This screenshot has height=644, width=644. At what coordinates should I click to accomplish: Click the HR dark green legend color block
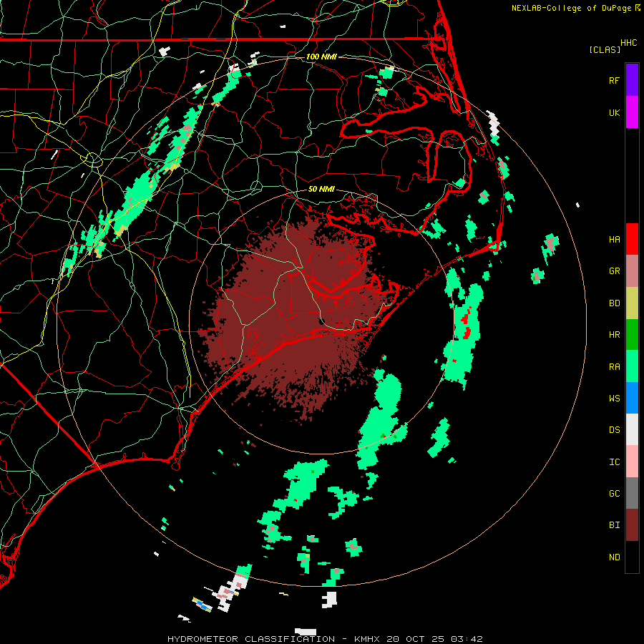click(x=632, y=335)
